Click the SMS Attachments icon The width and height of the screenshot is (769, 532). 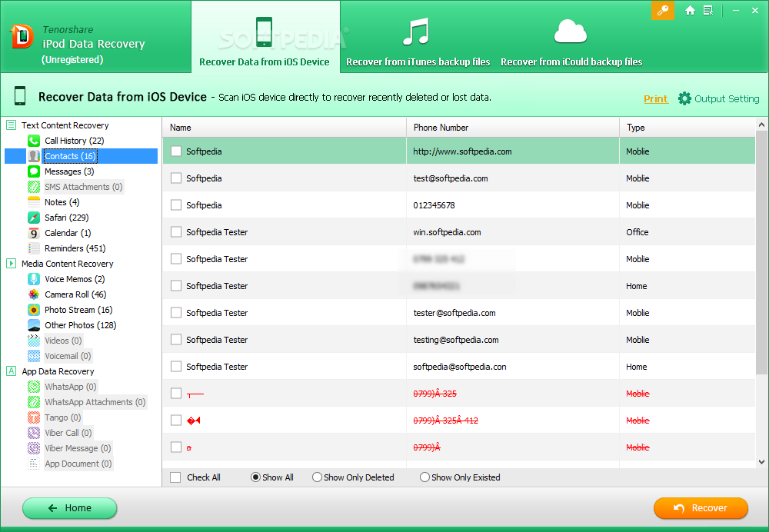click(x=34, y=187)
